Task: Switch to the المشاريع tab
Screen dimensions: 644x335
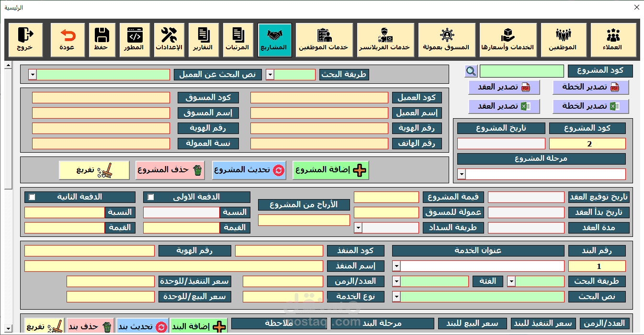Action: point(274,39)
